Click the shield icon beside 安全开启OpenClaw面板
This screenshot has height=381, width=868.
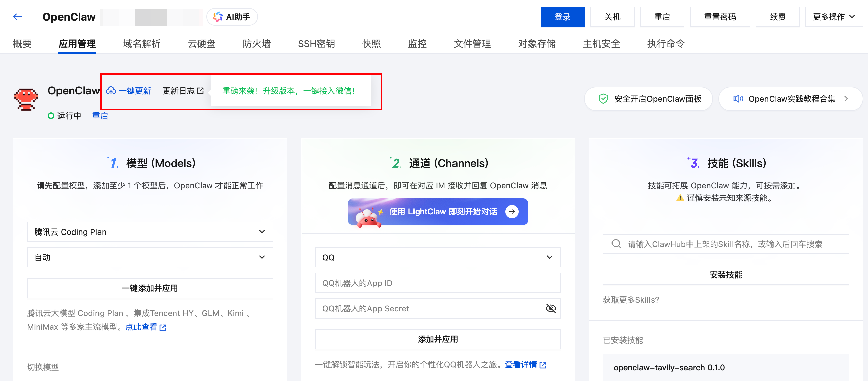tap(603, 99)
